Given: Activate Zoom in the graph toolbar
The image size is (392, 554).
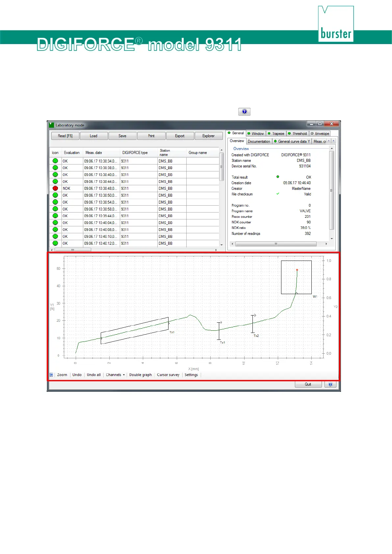Looking at the screenshot, I should pyautogui.click(x=62, y=375).
